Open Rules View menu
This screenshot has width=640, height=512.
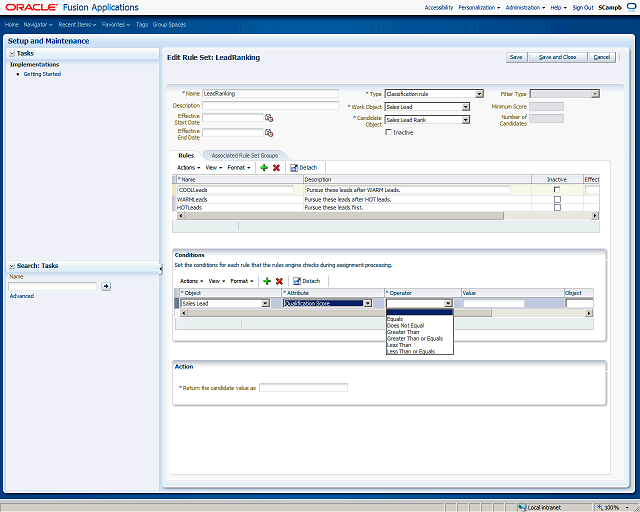click(x=213, y=167)
